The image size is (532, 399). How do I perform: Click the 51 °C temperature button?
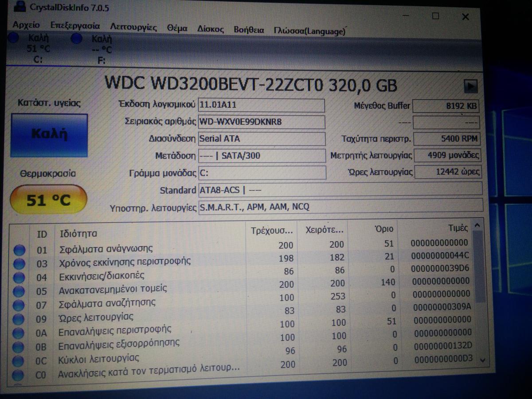(x=48, y=200)
